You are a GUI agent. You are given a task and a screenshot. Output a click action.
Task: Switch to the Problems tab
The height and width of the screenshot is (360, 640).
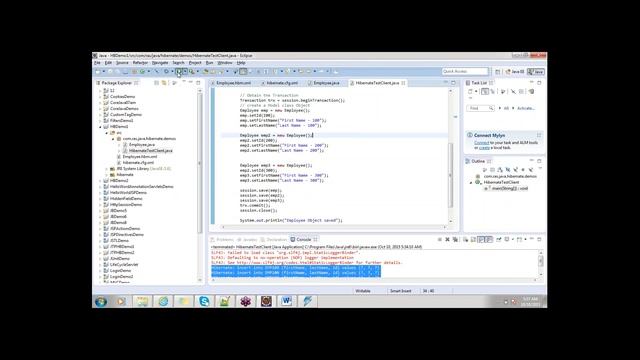(222, 240)
